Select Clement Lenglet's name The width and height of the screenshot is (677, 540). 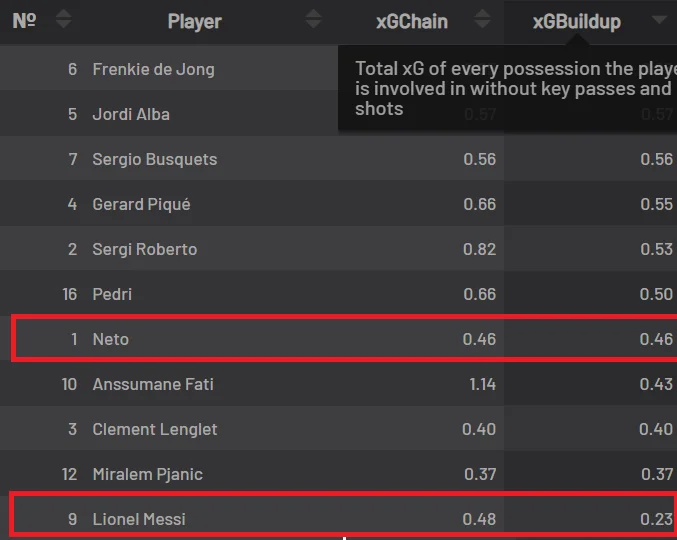coord(155,429)
